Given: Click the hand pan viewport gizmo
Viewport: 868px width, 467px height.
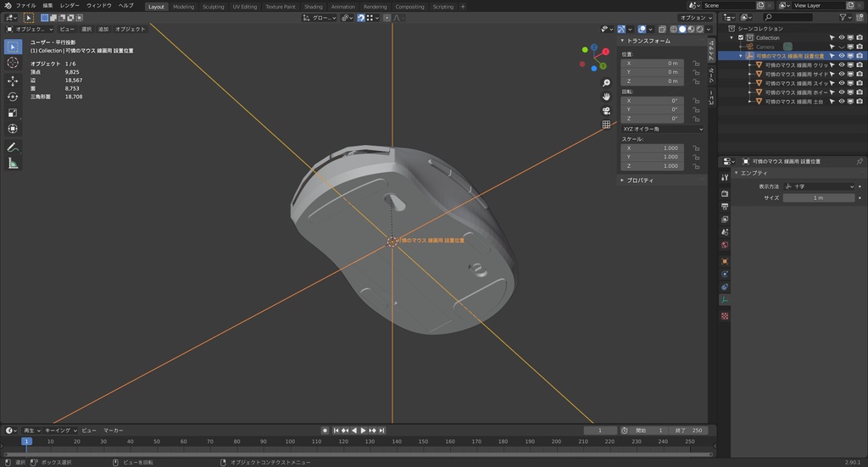Looking at the screenshot, I should tap(606, 97).
